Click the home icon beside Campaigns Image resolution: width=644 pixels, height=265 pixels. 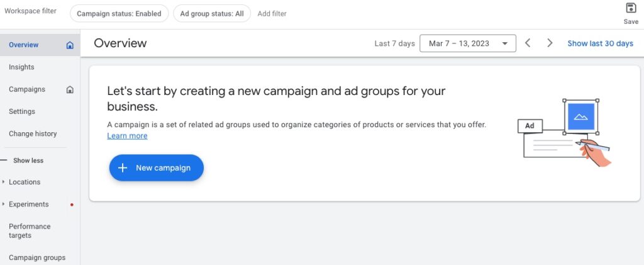pos(70,89)
